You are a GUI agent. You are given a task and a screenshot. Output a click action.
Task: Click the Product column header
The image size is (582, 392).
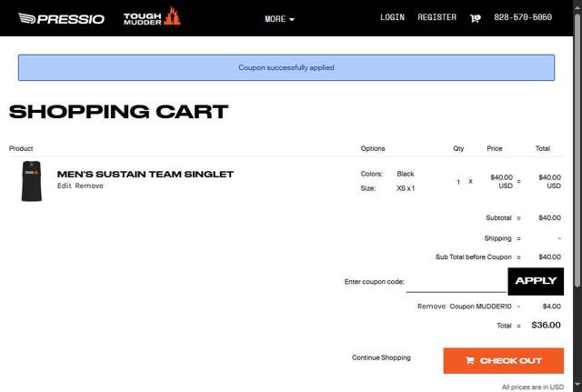tap(21, 148)
